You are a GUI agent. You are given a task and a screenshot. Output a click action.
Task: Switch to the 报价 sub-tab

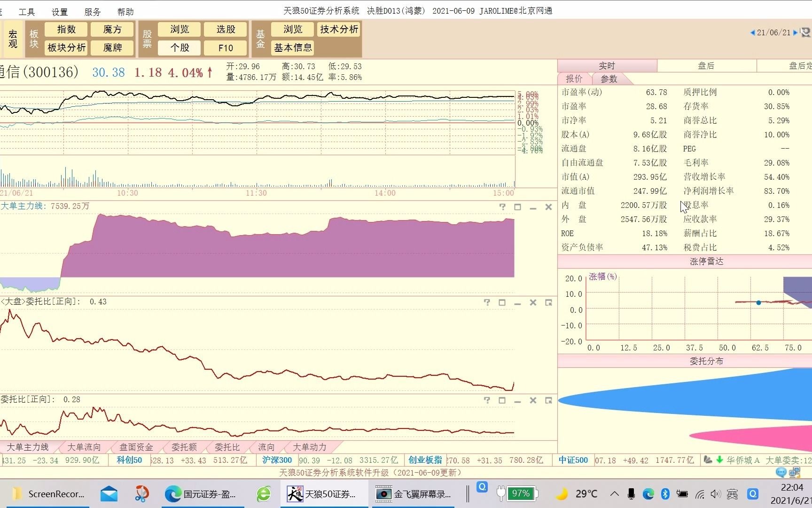574,79
